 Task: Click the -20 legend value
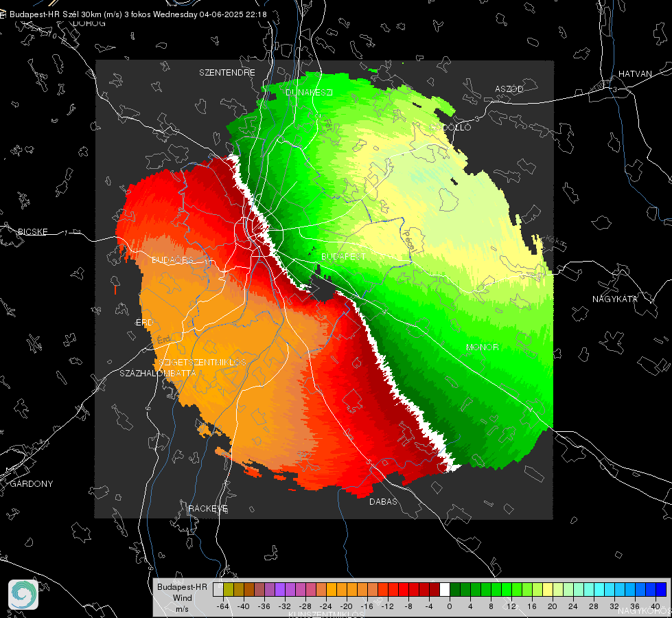pos(346,606)
